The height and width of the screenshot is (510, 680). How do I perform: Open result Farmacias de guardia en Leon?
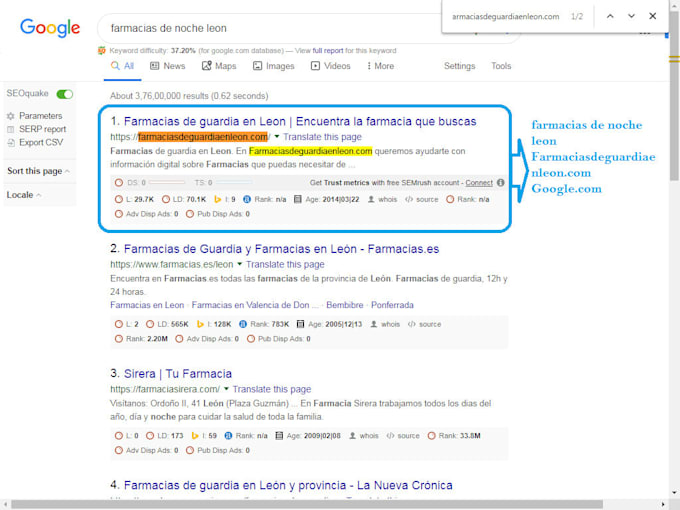tap(300, 121)
